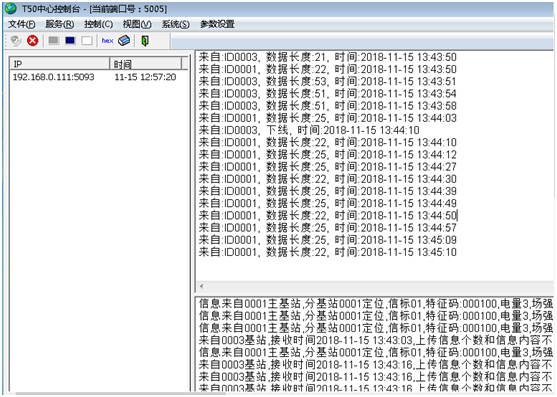
Task: Select the gray square toolbar icon
Action: 54,40
